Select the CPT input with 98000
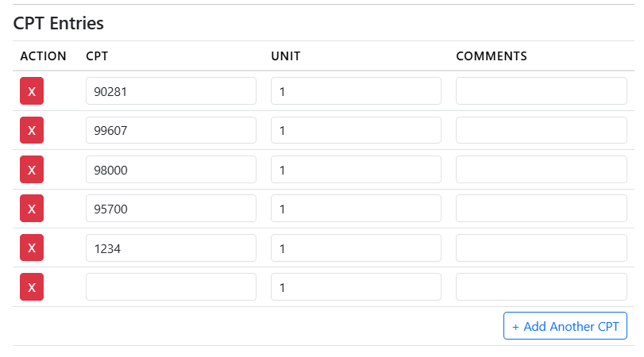644x357 pixels. (x=171, y=170)
